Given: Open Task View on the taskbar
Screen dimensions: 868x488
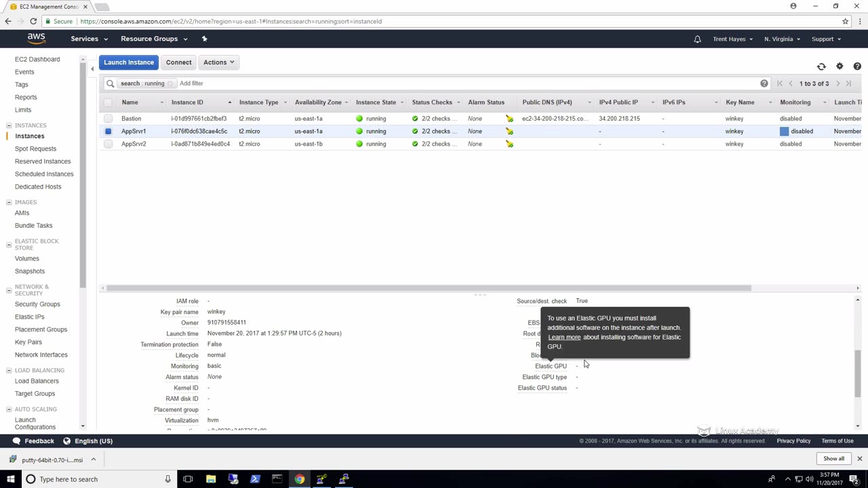Looking at the screenshot, I should pyautogui.click(x=188, y=479).
